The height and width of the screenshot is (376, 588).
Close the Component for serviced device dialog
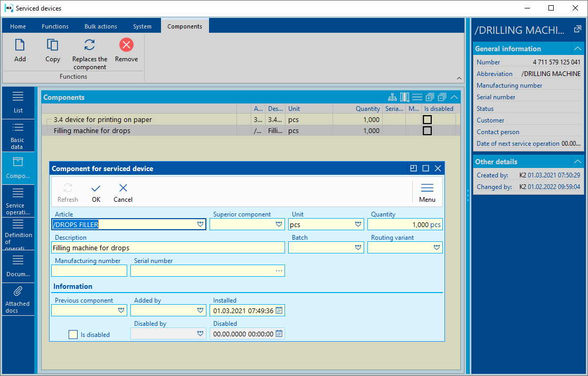click(x=438, y=168)
